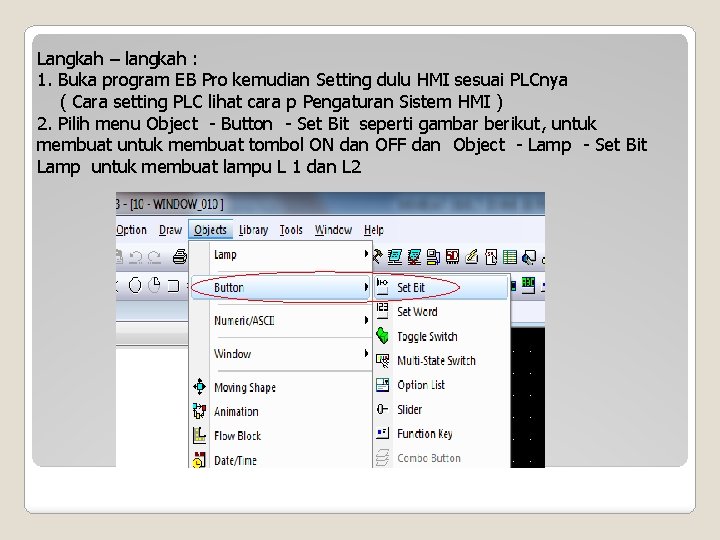Click the green Toggle Switch icon
This screenshot has width=720, height=540.
pos(382,336)
